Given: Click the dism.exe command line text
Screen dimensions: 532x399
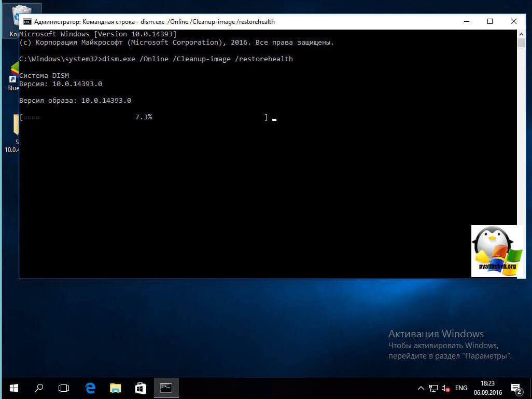Looking at the screenshot, I should click(198, 59).
